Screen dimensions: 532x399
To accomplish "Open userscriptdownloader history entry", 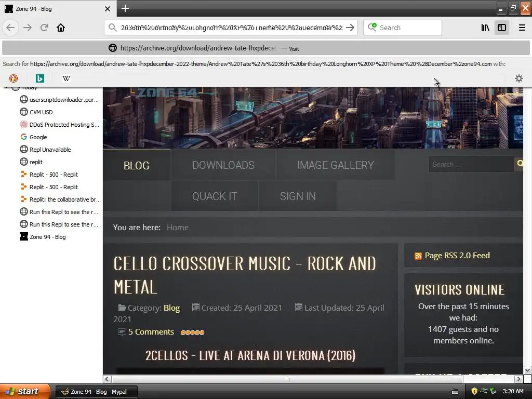I will pos(59,99).
